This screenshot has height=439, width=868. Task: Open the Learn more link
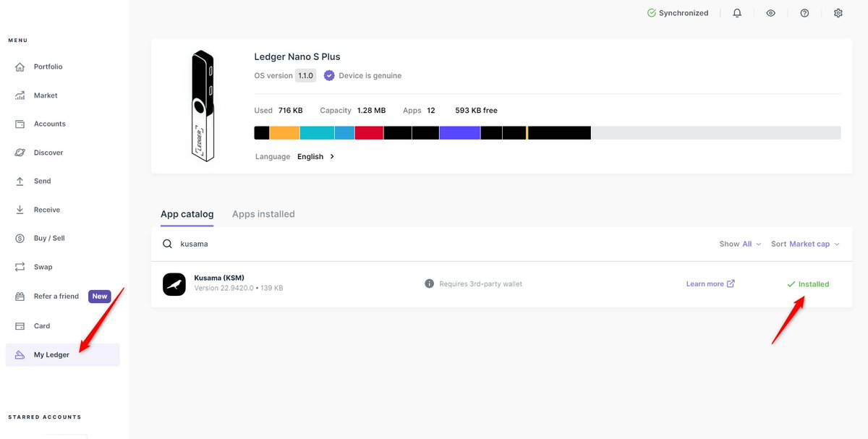tap(710, 284)
